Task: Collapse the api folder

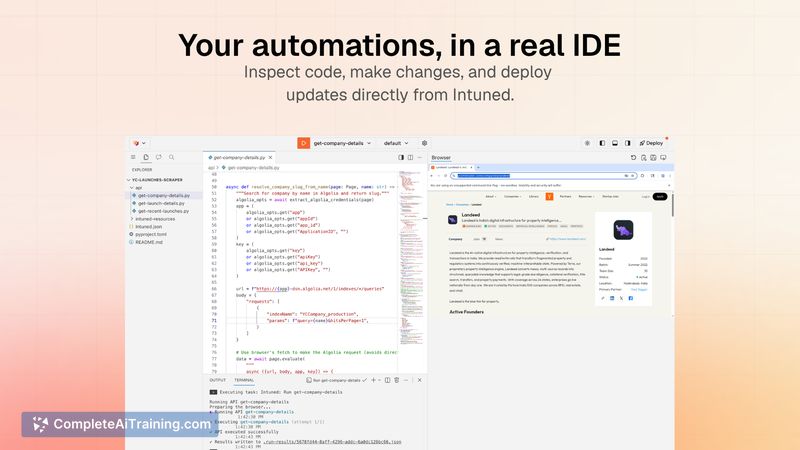Action: click(x=136, y=188)
